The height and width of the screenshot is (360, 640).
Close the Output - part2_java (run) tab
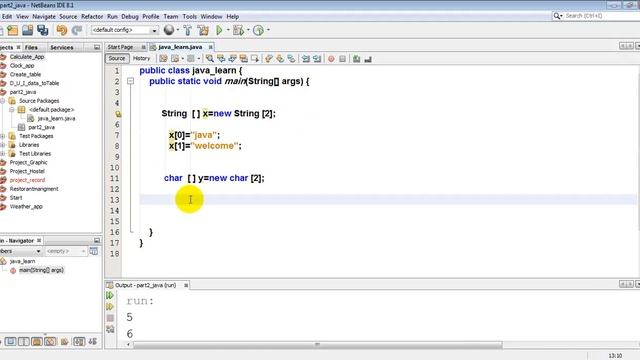[x=186, y=285]
